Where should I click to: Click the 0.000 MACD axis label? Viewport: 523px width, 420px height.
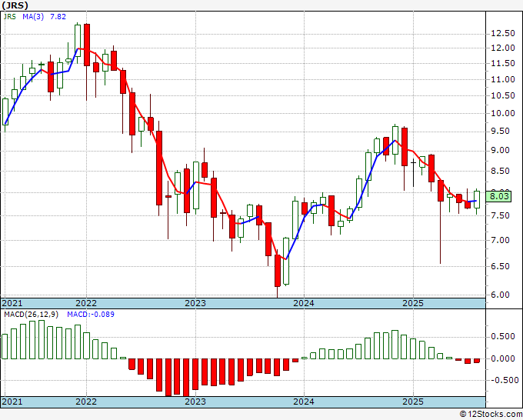(x=503, y=358)
